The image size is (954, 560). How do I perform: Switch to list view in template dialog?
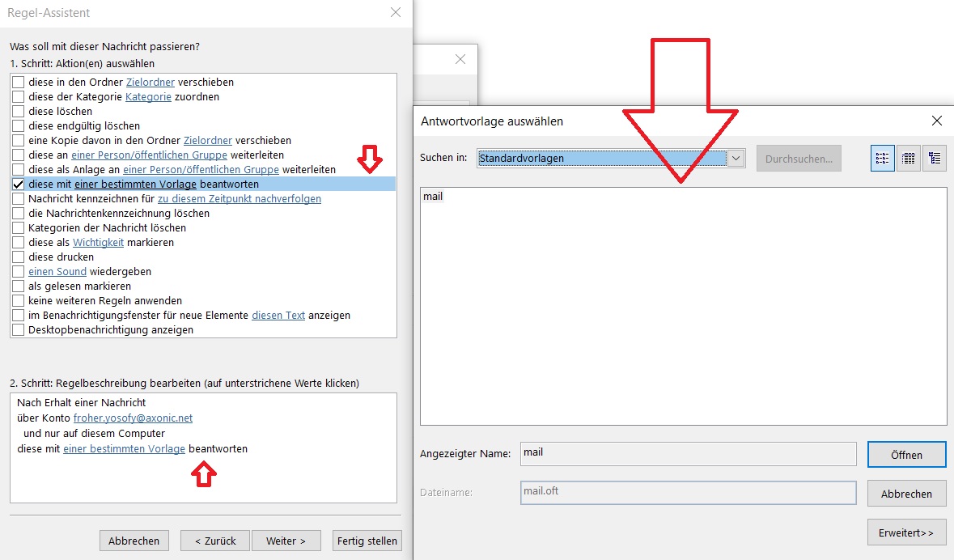pyautogui.click(x=909, y=159)
